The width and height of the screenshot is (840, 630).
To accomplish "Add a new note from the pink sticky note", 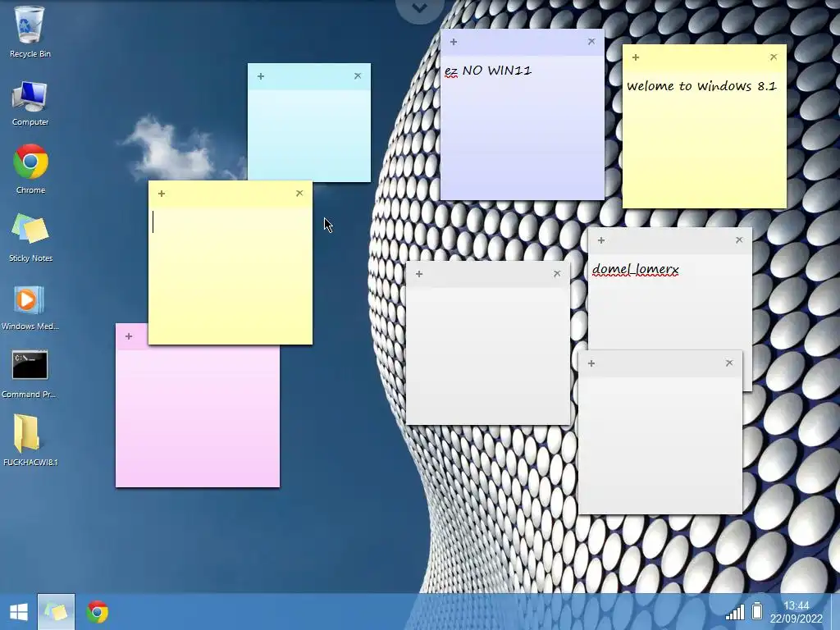I will coord(129,336).
